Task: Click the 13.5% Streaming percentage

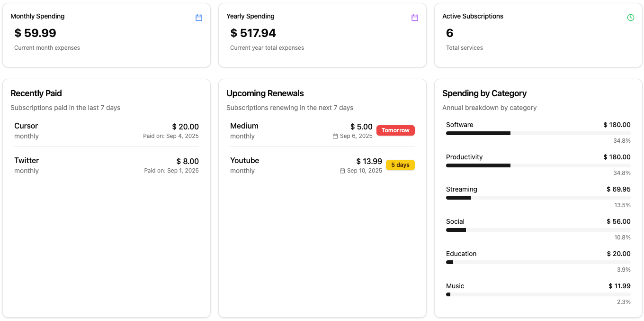Action: [x=622, y=205]
